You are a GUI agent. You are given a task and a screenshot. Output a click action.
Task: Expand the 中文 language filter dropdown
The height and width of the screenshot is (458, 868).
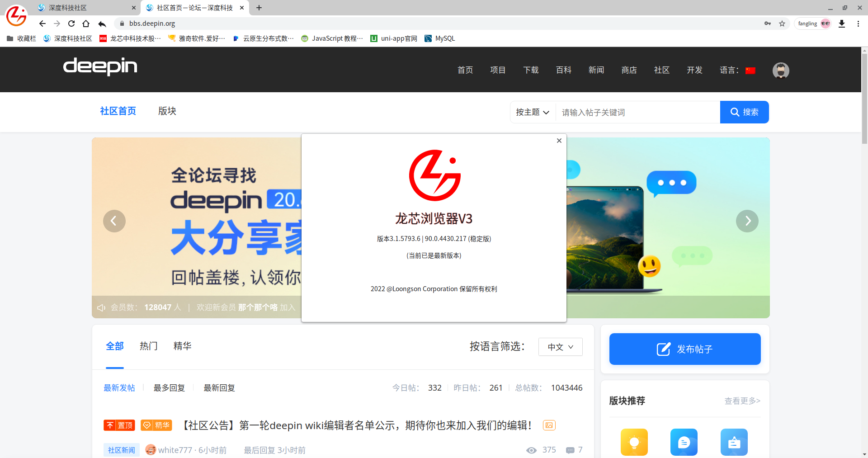coord(561,347)
